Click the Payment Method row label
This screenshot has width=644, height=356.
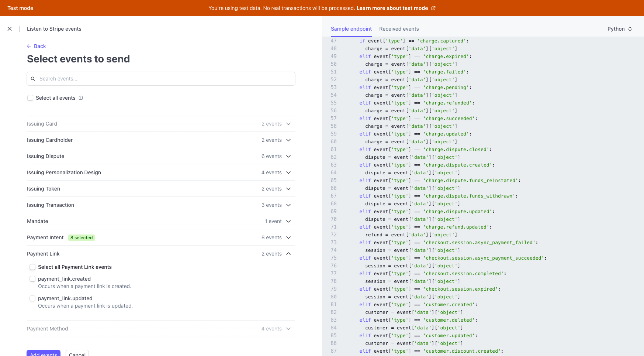pyautogui.click(x=48, y=329)
